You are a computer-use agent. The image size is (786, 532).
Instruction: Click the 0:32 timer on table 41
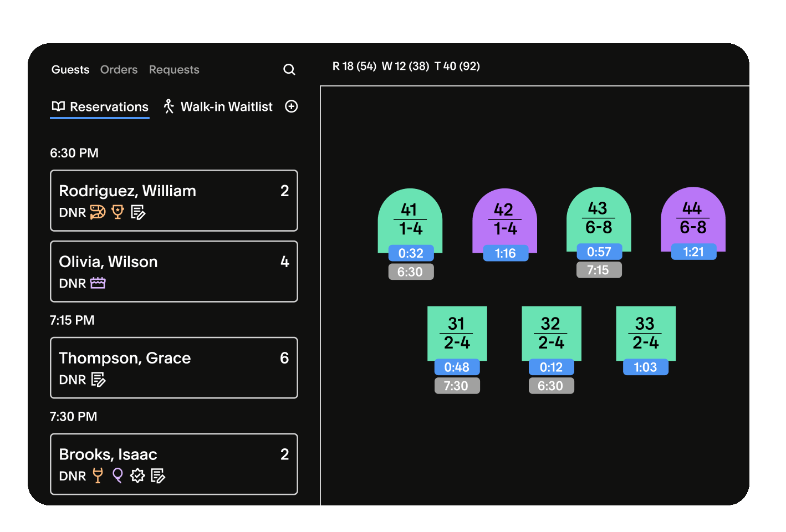(x=411, y=253)
